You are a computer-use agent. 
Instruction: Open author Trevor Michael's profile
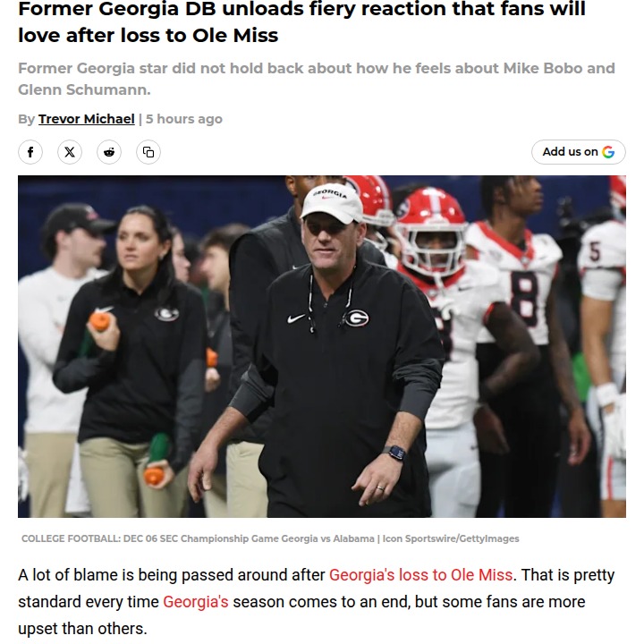(86, 119)
